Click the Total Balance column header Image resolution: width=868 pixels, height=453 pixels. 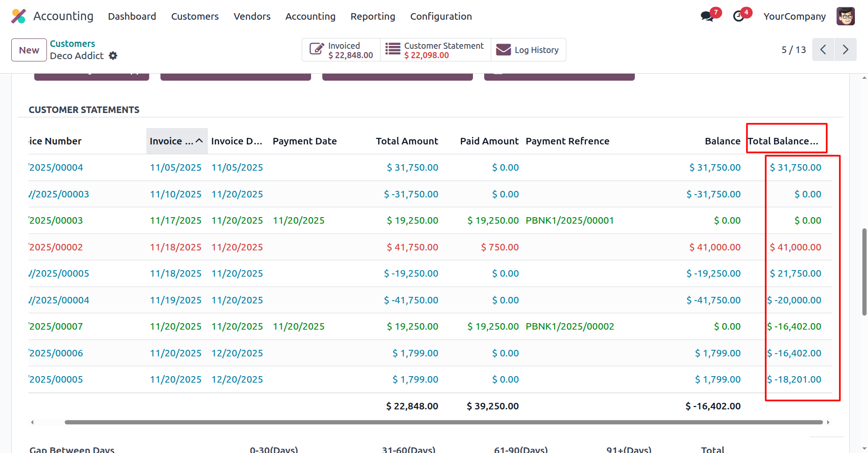click(783, 141)
